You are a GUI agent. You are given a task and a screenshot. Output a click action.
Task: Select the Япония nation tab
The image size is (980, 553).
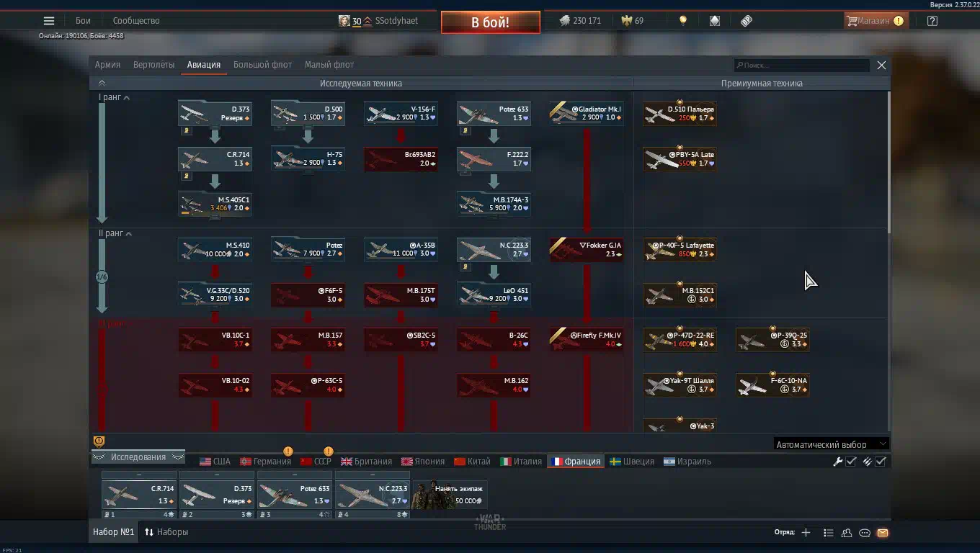[422, 462]
